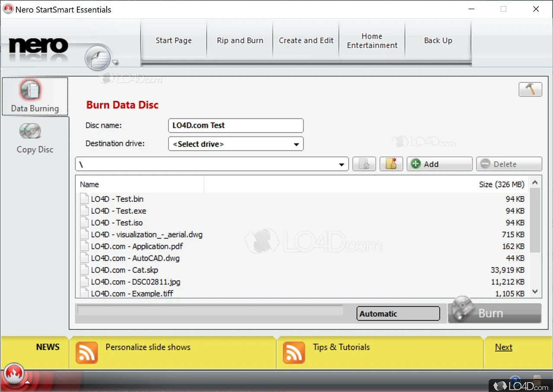Screen dimensions: 553x392
Task: Click the LO4D.com - Cat.skp file icon
Action: (84, 270)
